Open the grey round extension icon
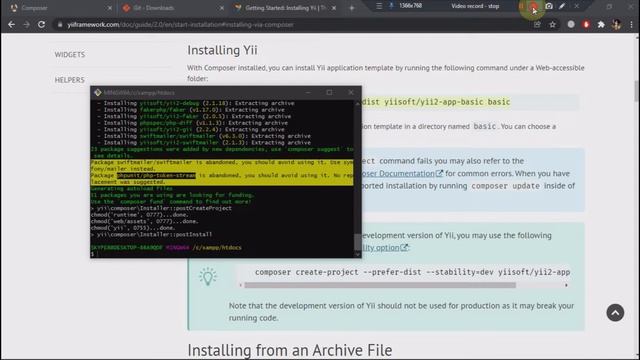640x360 pixels. (x=571, y=24)
